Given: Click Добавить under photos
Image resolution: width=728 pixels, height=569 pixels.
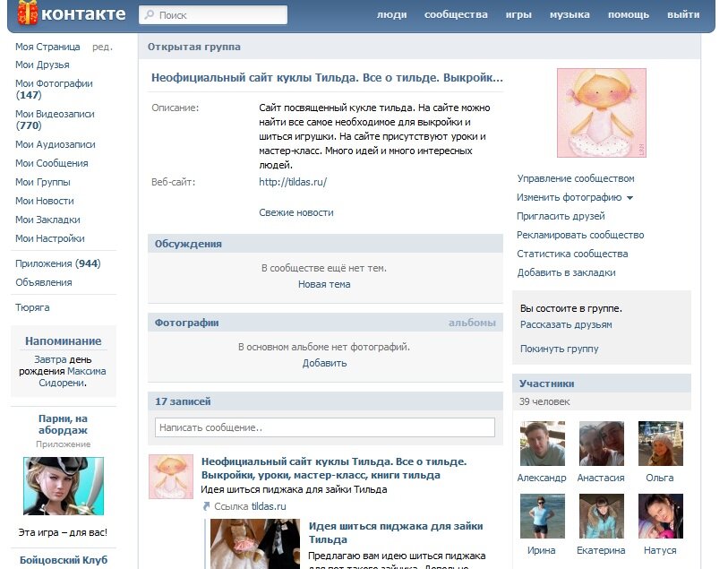Looking at the screenshot, I should pyautogui.click(x=324, y=363).
